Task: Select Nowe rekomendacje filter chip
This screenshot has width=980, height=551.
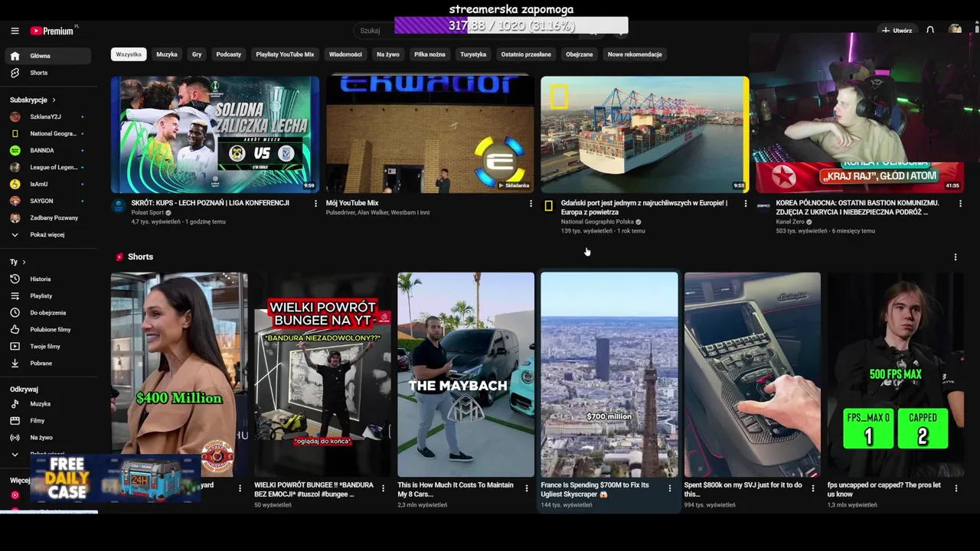Action: (x=635, y=54)
